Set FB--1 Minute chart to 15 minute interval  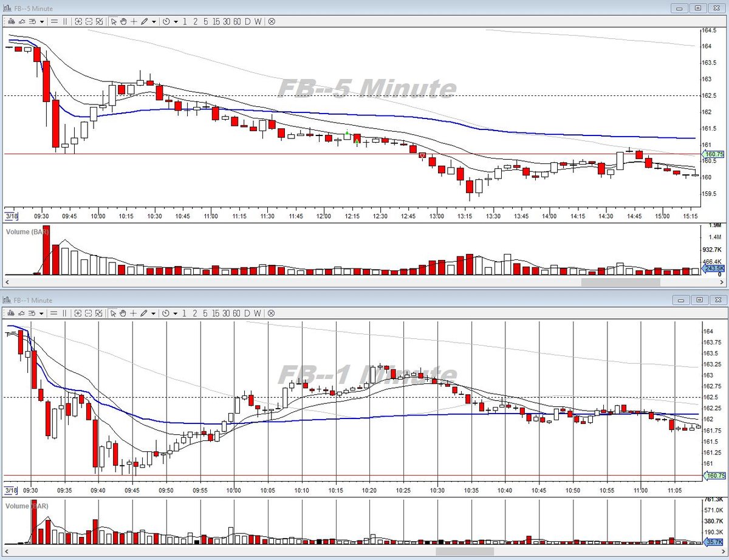click(216, 313)
